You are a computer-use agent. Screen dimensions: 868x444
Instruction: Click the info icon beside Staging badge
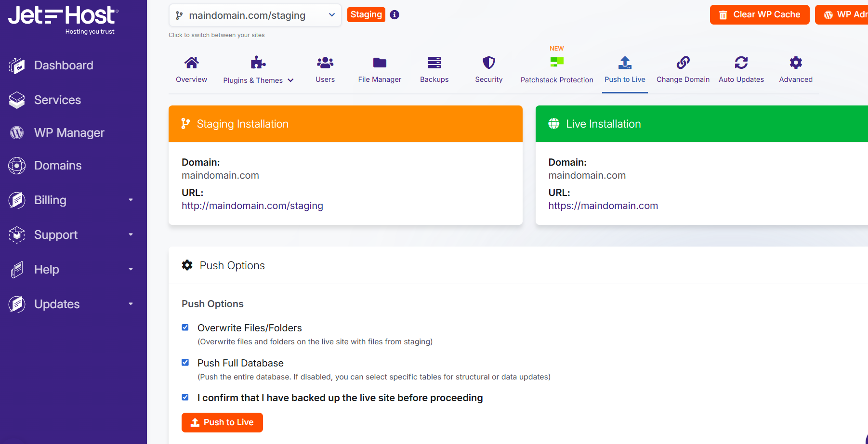pos(395,14)
